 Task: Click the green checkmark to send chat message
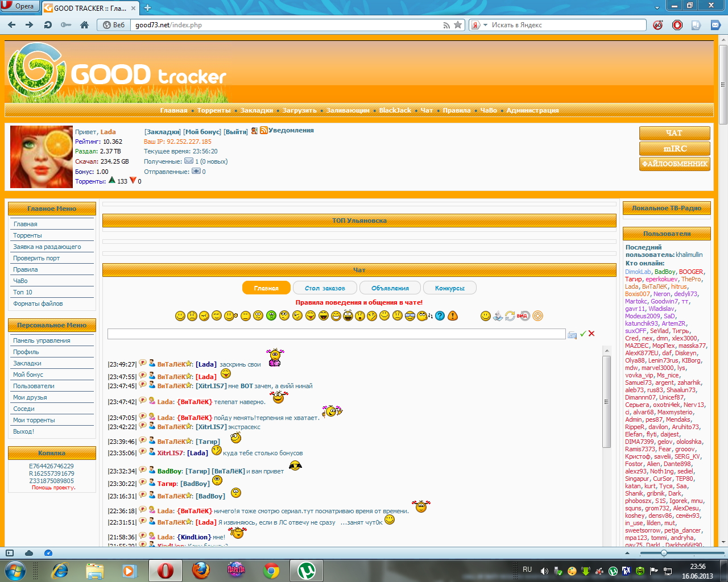583,334
